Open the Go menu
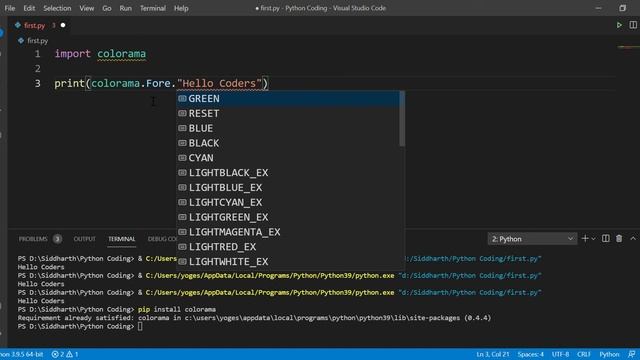640x360 pixels. click(107, 8)
